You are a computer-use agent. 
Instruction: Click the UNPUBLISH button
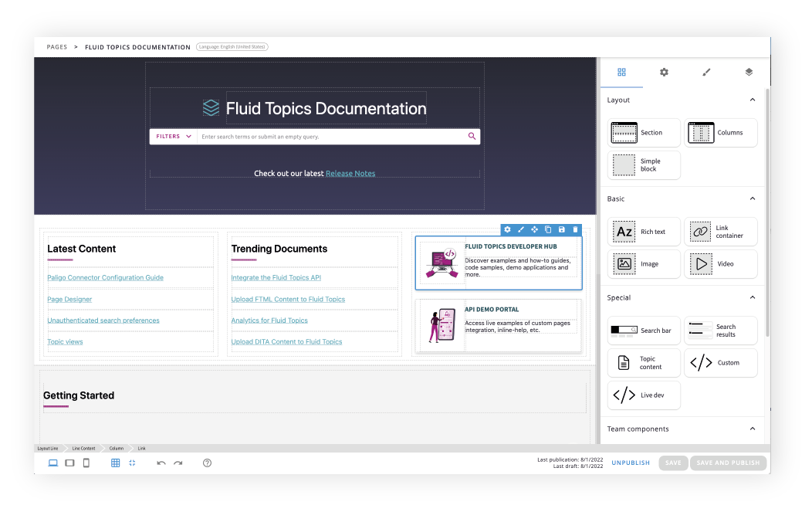631,463
